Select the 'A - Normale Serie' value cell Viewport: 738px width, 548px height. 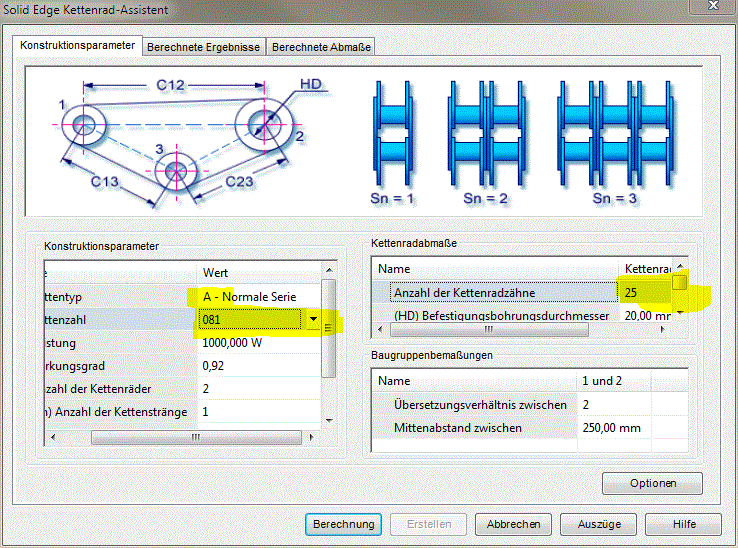[x=258, y=297]
